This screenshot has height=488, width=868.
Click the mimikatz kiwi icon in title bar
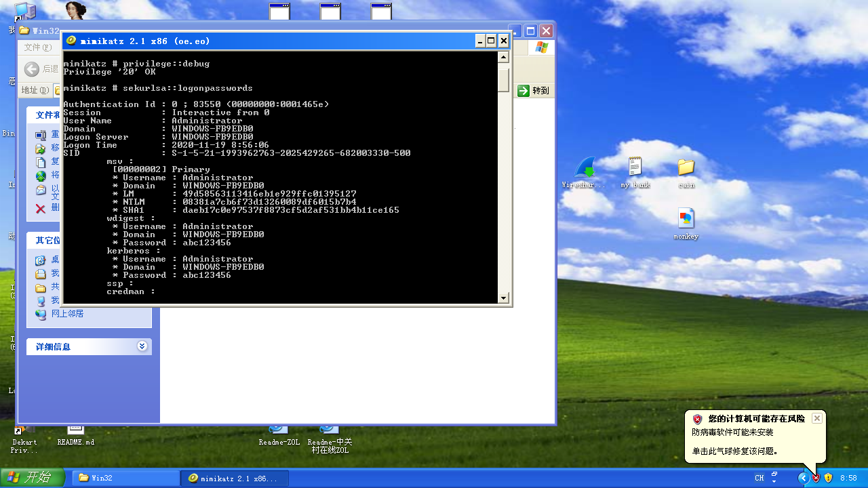tap(71, 41)
